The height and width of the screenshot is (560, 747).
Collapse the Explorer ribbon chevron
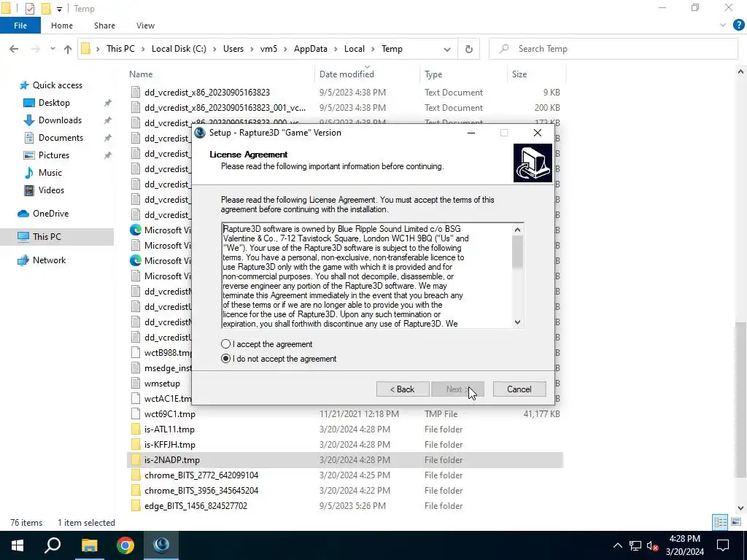point(723,26)
